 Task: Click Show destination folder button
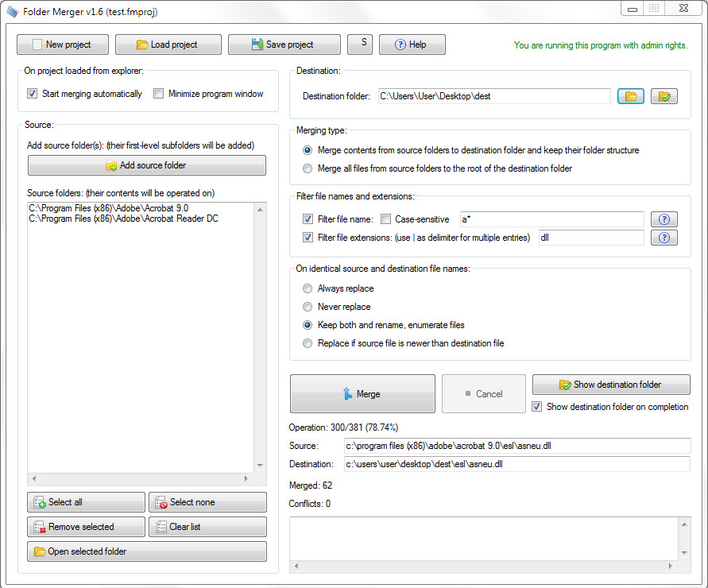pyautogui.click(x=611, y=385)
